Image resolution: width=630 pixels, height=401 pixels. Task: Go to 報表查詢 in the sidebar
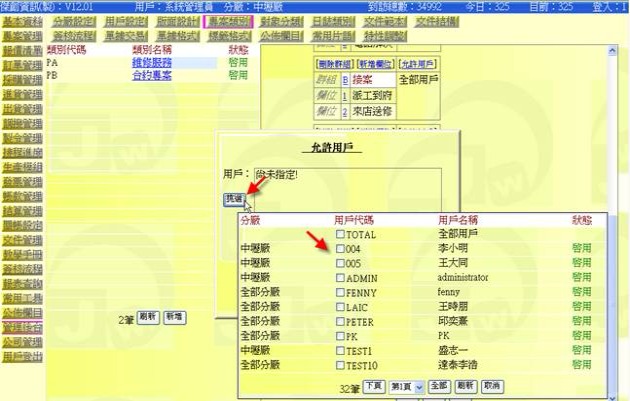click(22, 284)
